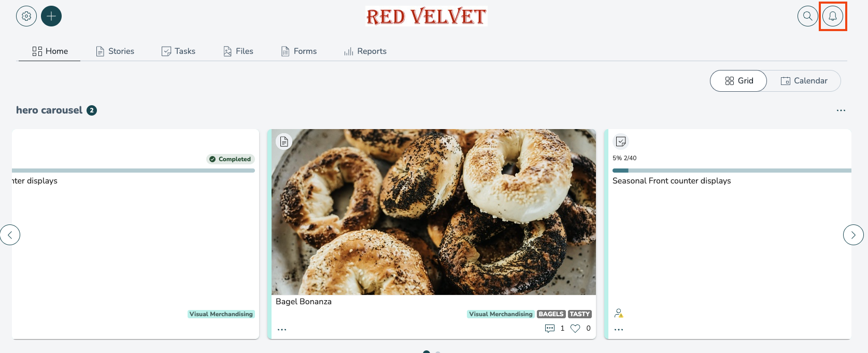Open the Reports tab
The height and width of the screenshot is (353, 868).
(x=365, y=51)
